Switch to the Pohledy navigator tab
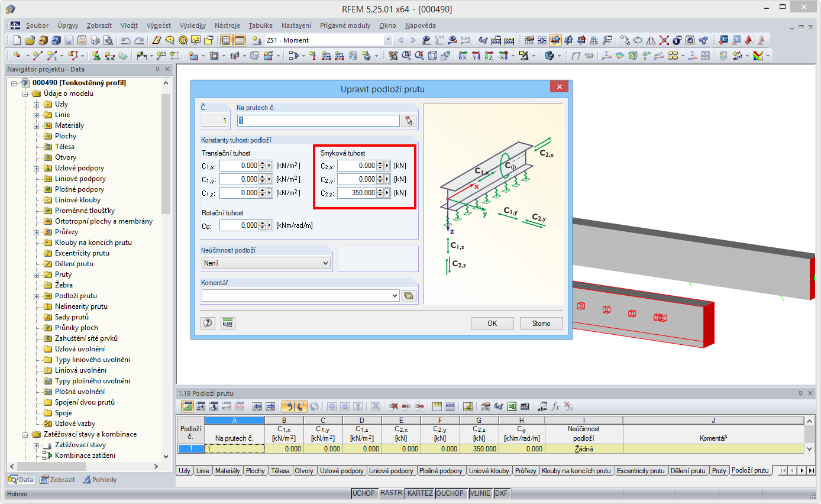The height and width of the screenshot is (504, 821). click(100, 480)
